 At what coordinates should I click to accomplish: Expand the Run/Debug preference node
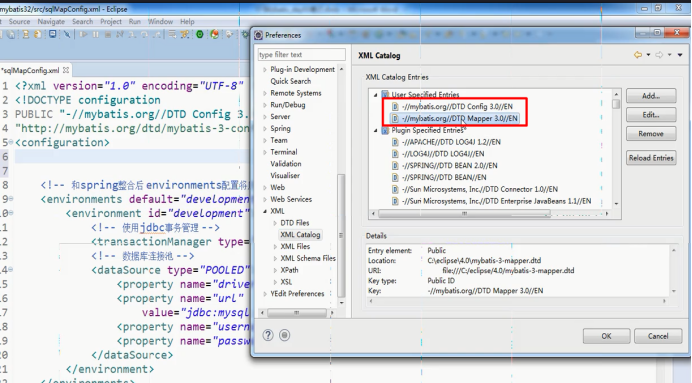(265, 105)
